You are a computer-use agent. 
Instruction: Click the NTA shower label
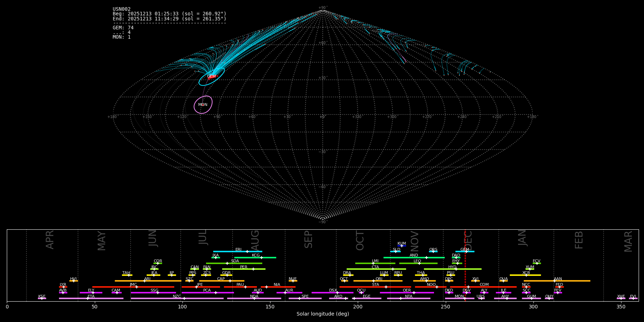(409, 297)
